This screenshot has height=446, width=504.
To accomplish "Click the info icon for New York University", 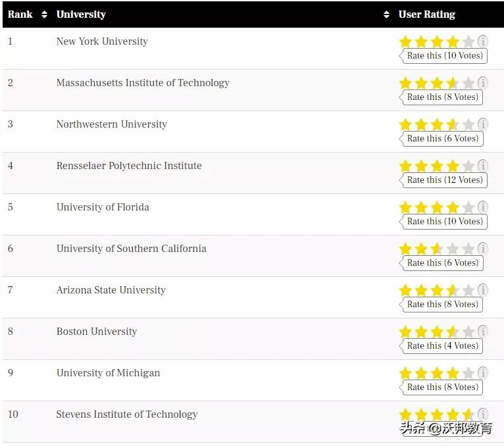I will click(x=483, y=41).
